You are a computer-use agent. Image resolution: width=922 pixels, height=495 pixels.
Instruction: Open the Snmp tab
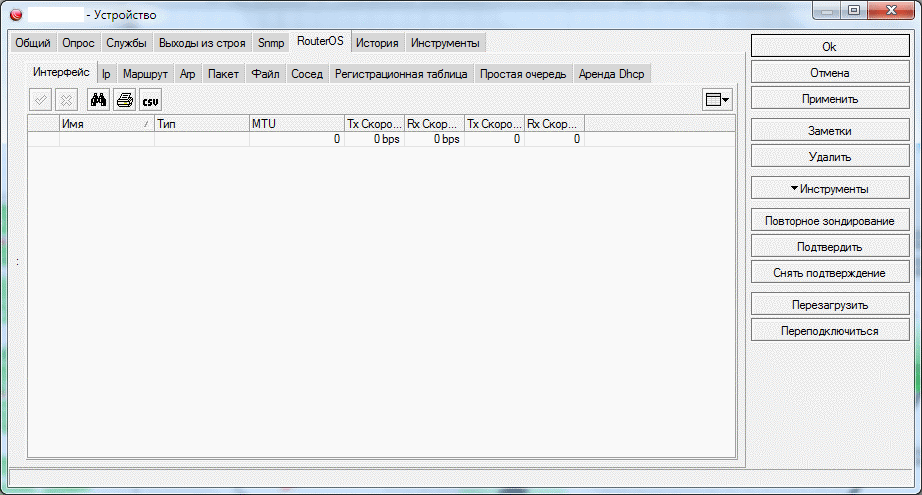pos(271,43)
